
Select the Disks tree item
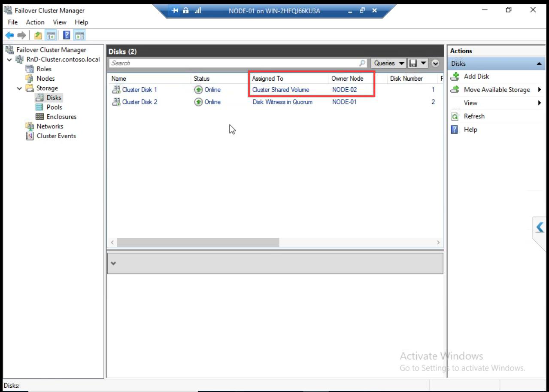point(54,98)
